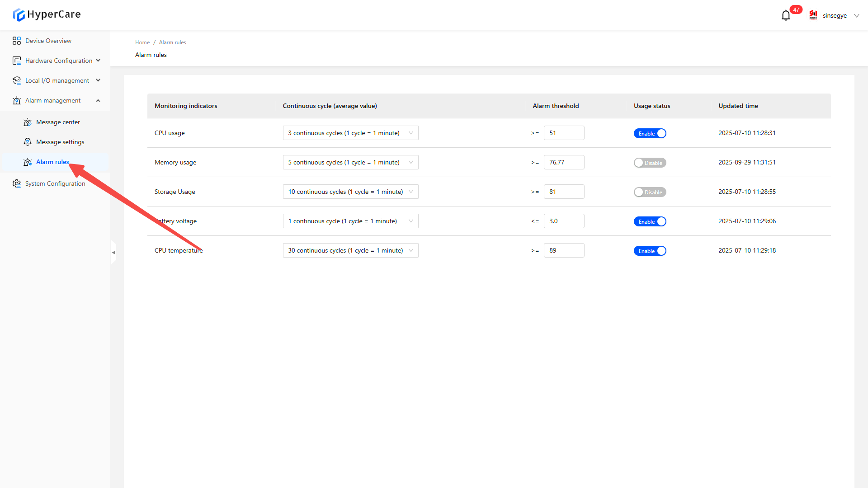This screenshot has width=868, height=488.
Task: Click the user avatar icon
Action: (x=813, y=15)
